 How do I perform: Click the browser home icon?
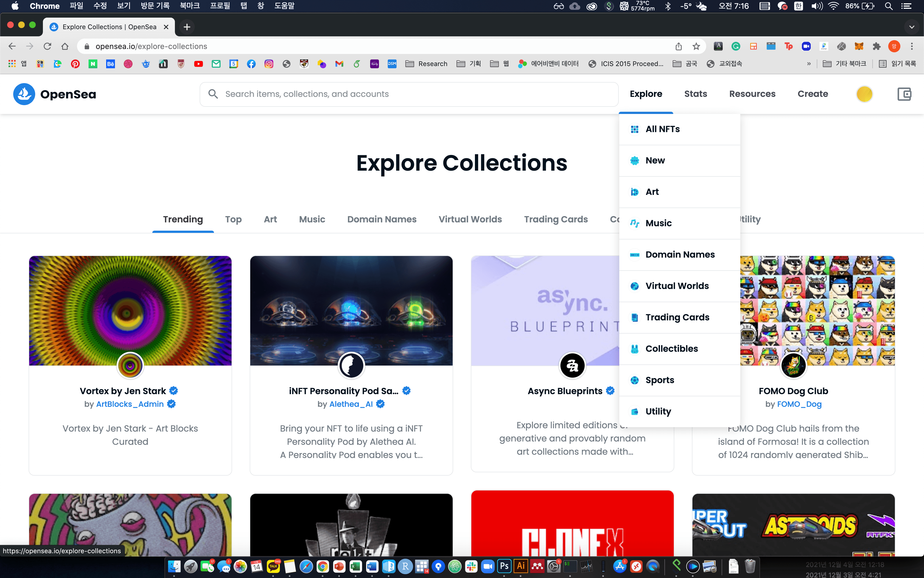[65, 46]
